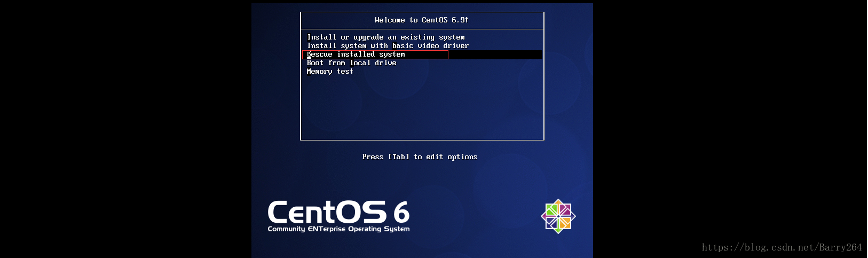Click the colorful CentOS pinwheel emblem

(558, 216)
